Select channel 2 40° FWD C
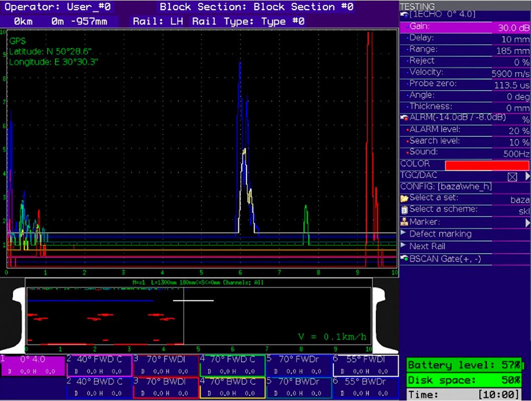The height and width of the screenshot is (401, 532). [99, 366]
